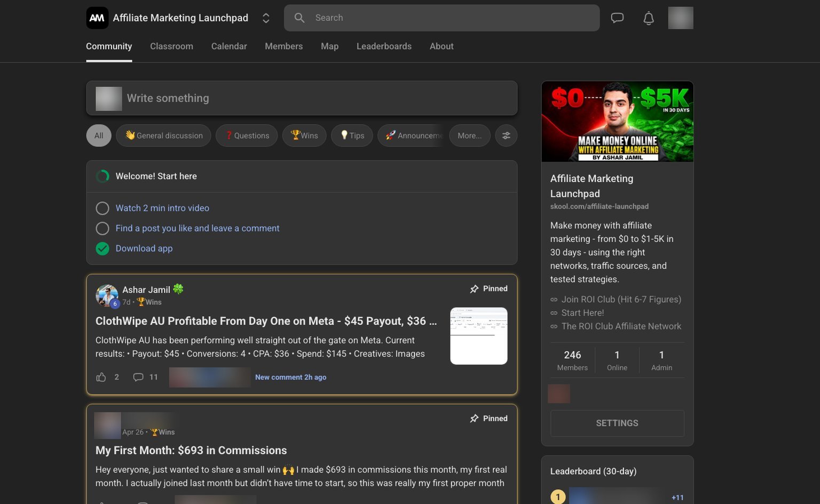Viewport: 820px width, 504px height.
Task: Open The ROI Club Affiliate Network link
Action: pos(621,326)
